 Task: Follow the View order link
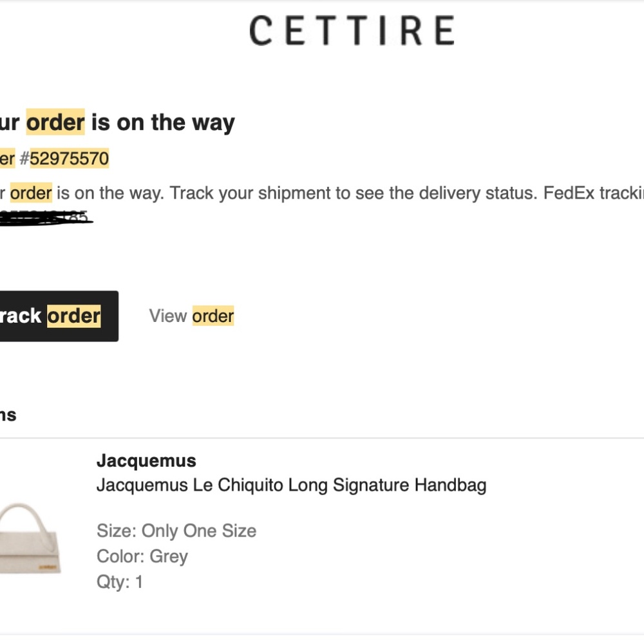[x=191, y=316]
